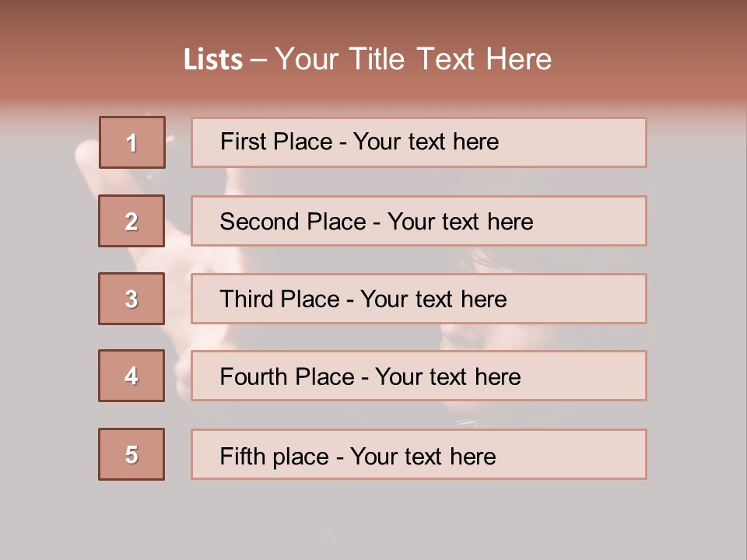Click the "Second Place" text box
Image resolution: width=747 pixels, height=560 pixels.
(x=419, y=221)
